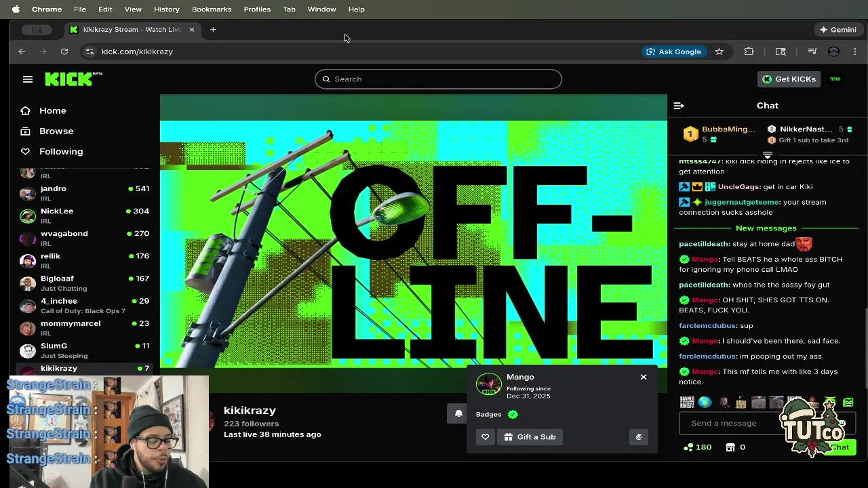Click Gift a Sub button

tap(530, 437)
